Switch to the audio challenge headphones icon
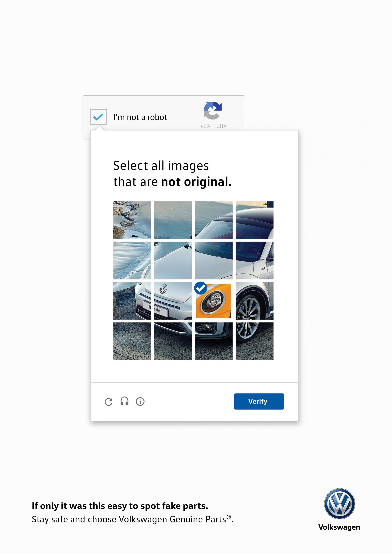 (124, 401)
